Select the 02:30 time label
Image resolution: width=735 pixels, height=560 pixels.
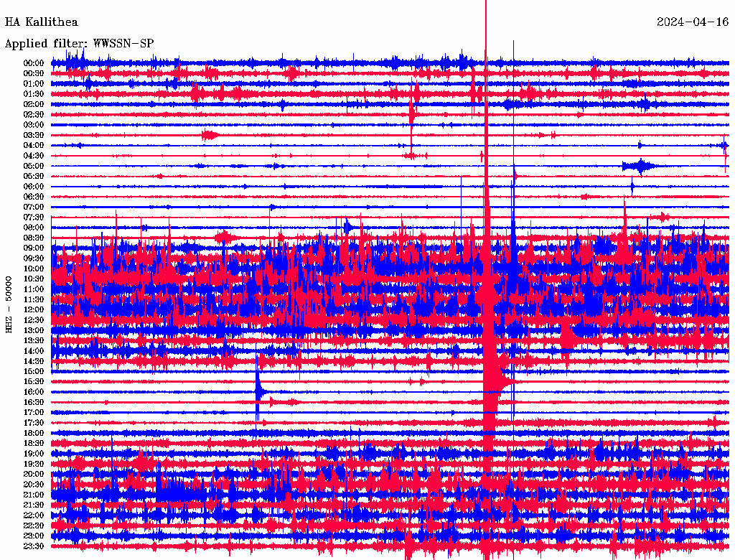tap(34, 115)
